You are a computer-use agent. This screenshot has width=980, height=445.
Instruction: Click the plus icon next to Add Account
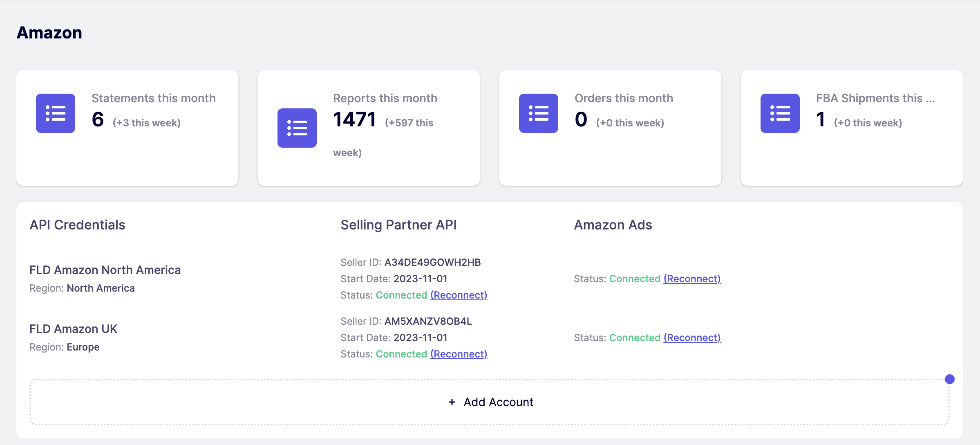pyautogui.click(x=452, y=402)
